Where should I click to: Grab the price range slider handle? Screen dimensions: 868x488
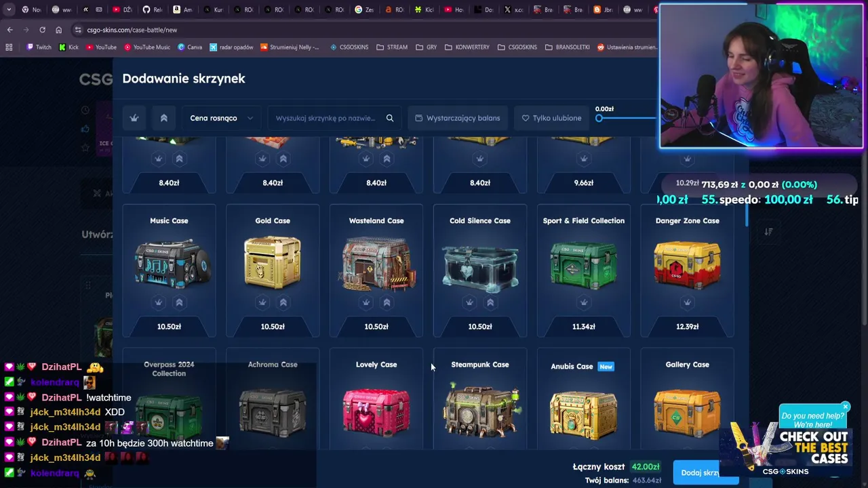point(599,119)
